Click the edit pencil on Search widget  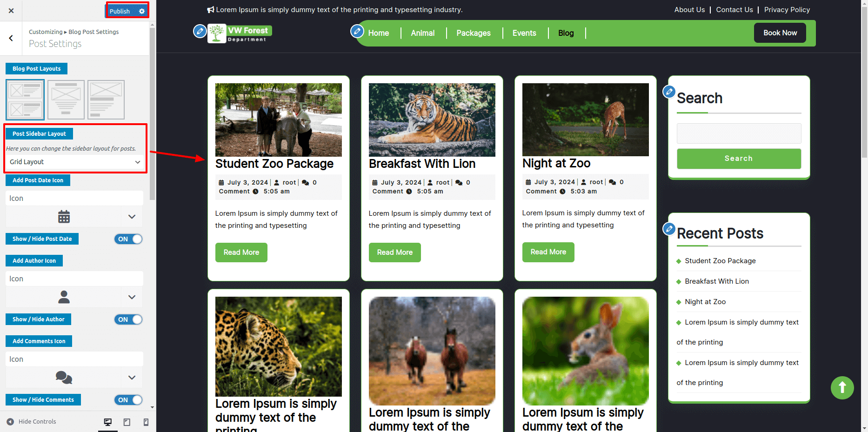(x=669, y=92)
